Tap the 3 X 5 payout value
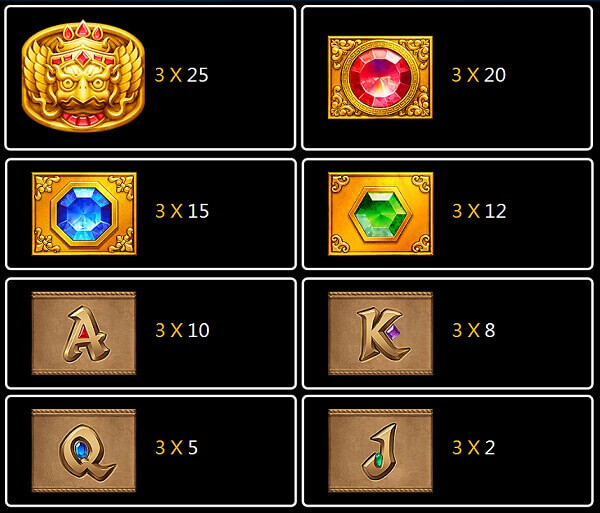This screenshot has width=600, height=513. click(x=176, y=447)
